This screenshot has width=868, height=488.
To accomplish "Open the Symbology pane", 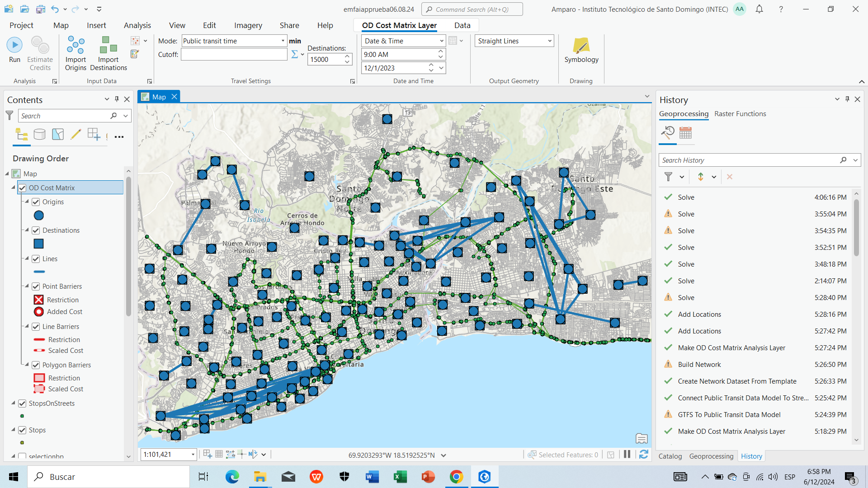I will pos(581,51).
